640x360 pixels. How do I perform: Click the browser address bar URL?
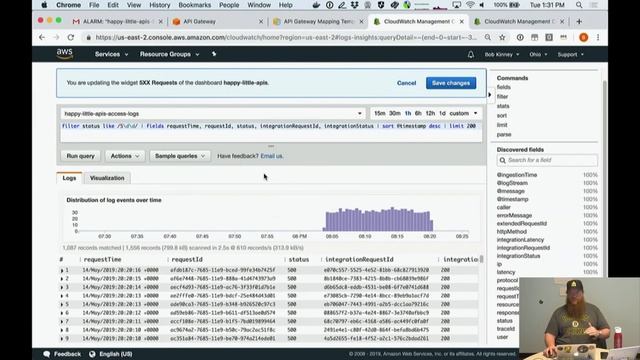click(286, 37)
